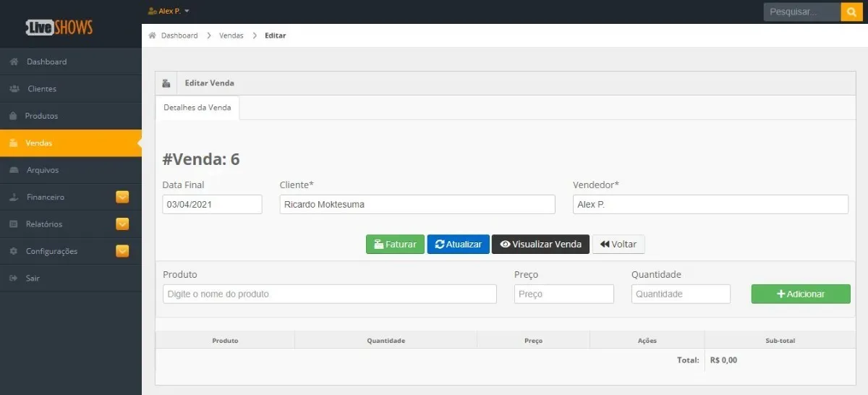Go to Dashboard breadcrumb link
This screenshot has width=868, height=395.
click(x=179, y=35)
